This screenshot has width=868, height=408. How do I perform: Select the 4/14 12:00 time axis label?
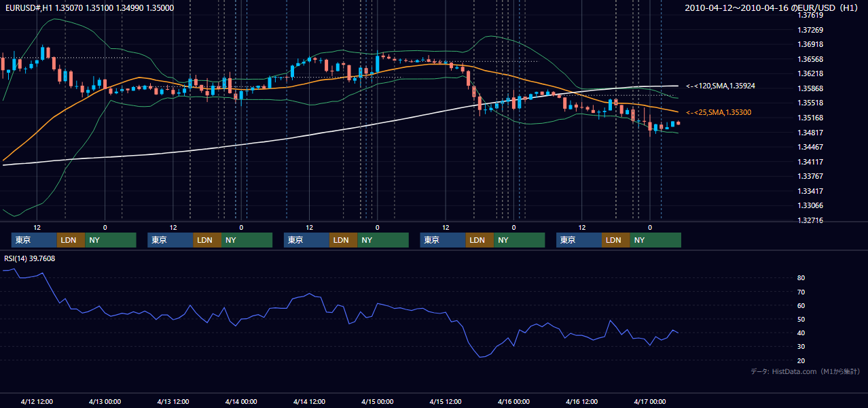pyautogui.click(x=309, y=401)
